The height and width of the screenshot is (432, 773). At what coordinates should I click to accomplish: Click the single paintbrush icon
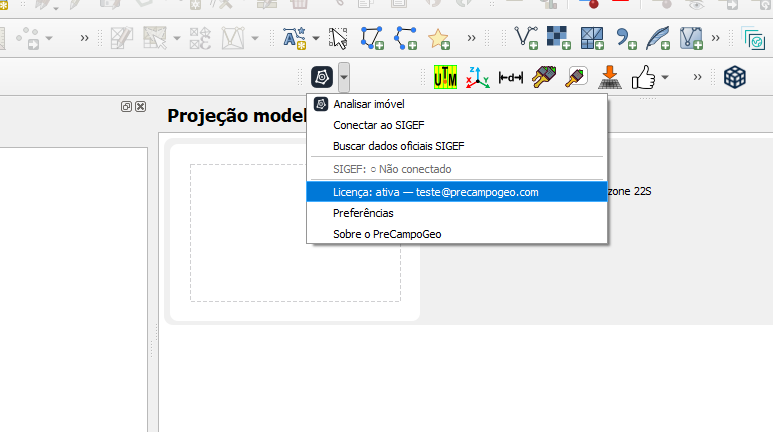(x=576, y=77)
